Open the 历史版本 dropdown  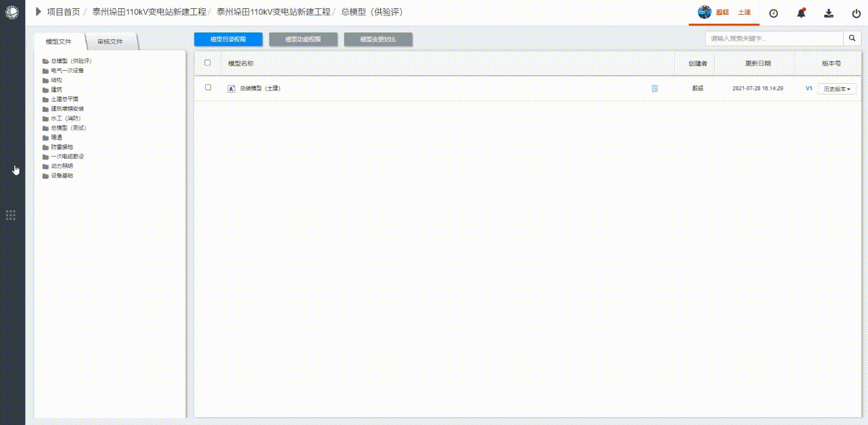(x=837, y=89)
